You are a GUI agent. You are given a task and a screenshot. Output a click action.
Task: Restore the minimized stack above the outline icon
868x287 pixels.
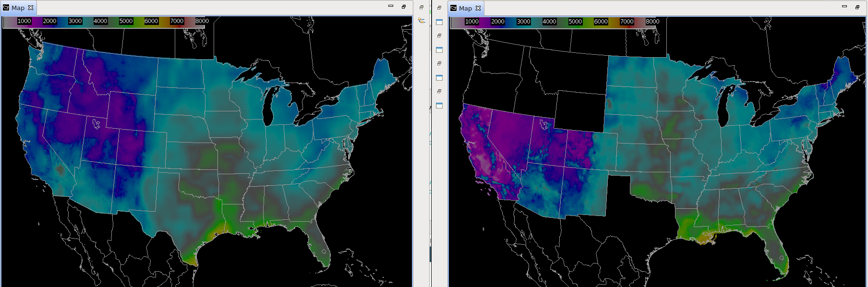tap(422, 7)
